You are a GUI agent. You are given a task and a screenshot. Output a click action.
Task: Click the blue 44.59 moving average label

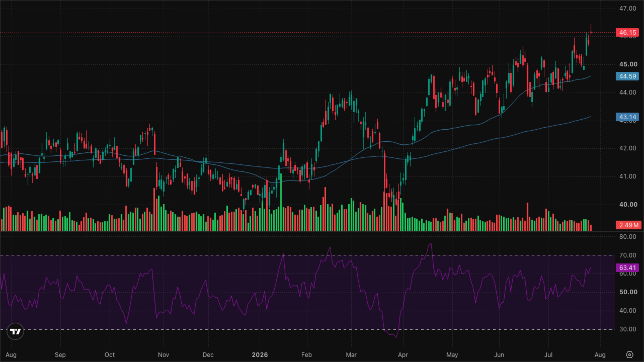(x=627, y=76)
